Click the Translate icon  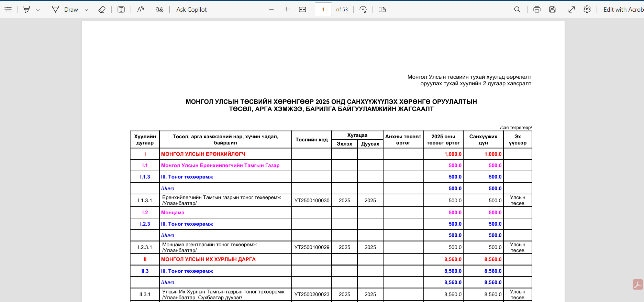[159, 10]
